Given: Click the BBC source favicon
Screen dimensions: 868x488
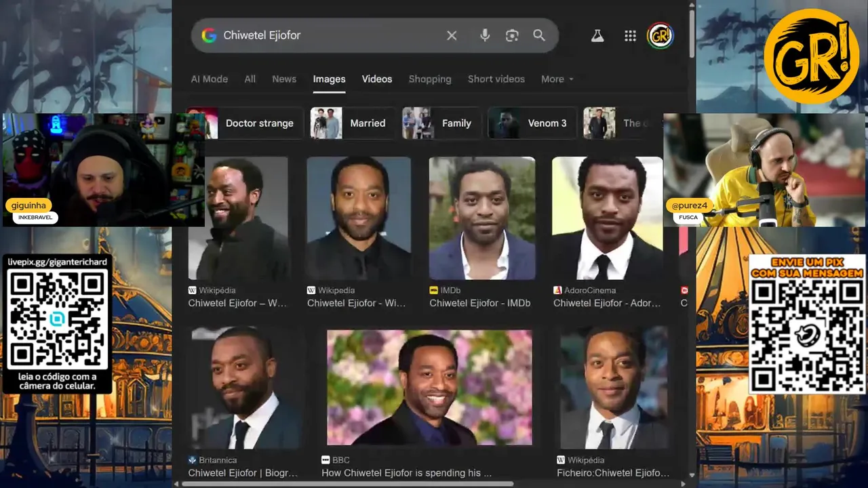Looking at the screenshot, I should (x=325, y=460).
